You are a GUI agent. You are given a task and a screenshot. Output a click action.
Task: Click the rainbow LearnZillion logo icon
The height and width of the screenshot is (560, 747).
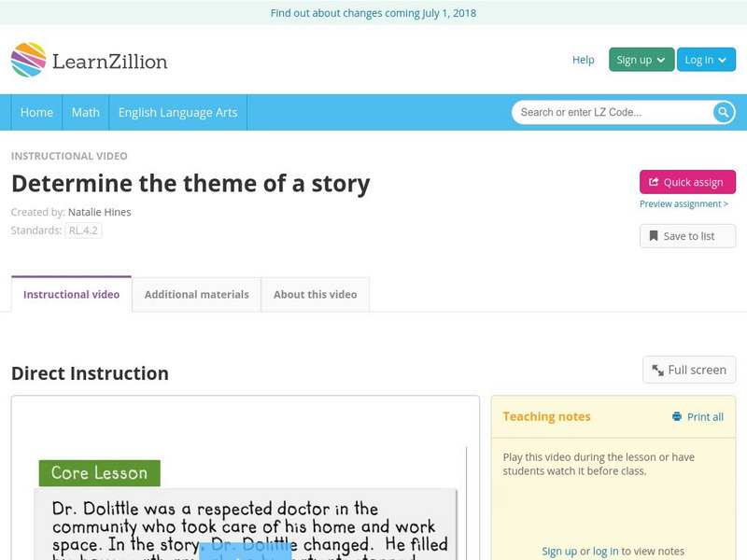click(x=31, y=59)
